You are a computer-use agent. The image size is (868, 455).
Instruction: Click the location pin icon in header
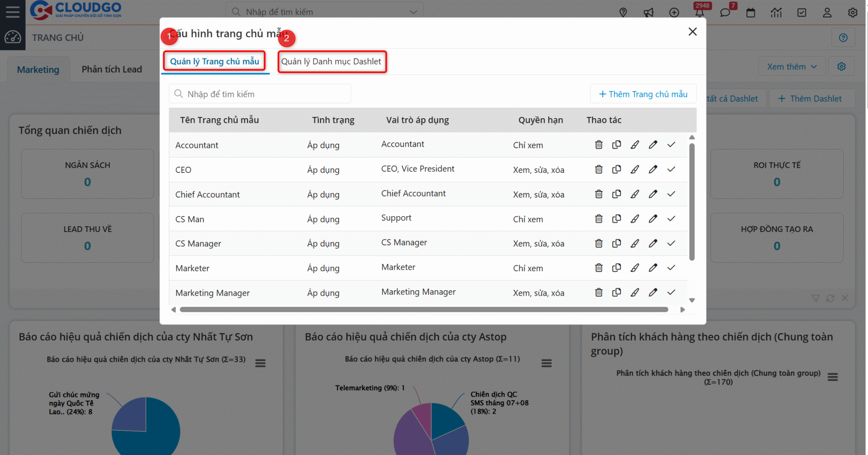click(x=623, y=13)
